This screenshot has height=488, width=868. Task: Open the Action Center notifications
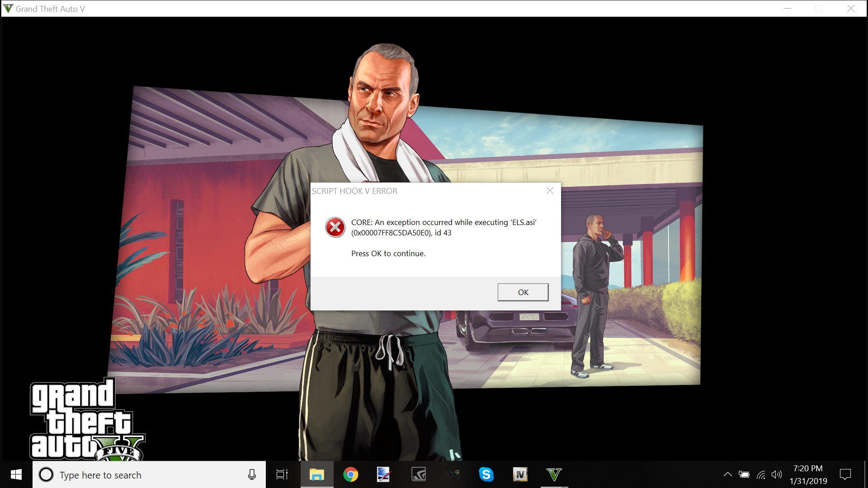pos(845,474)
